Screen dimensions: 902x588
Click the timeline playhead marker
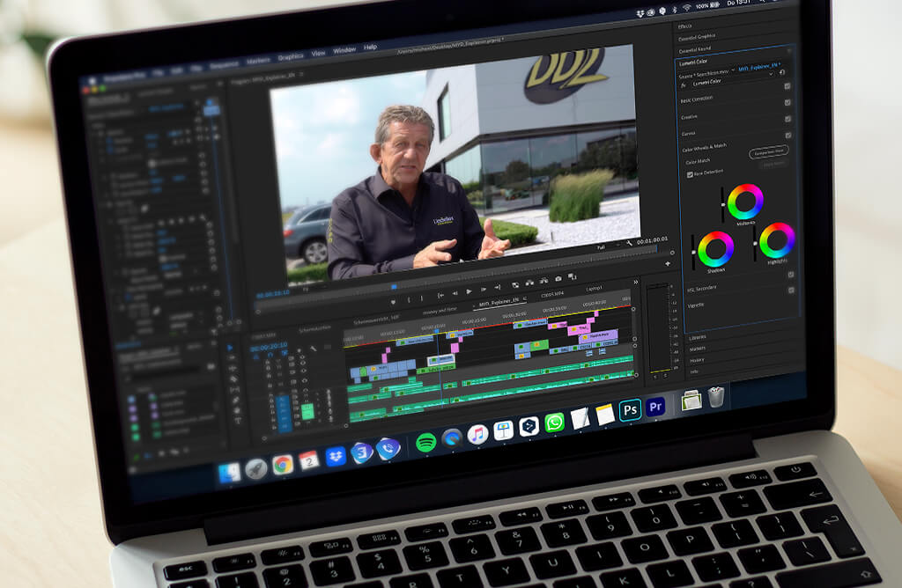click(x=435, y=332)
